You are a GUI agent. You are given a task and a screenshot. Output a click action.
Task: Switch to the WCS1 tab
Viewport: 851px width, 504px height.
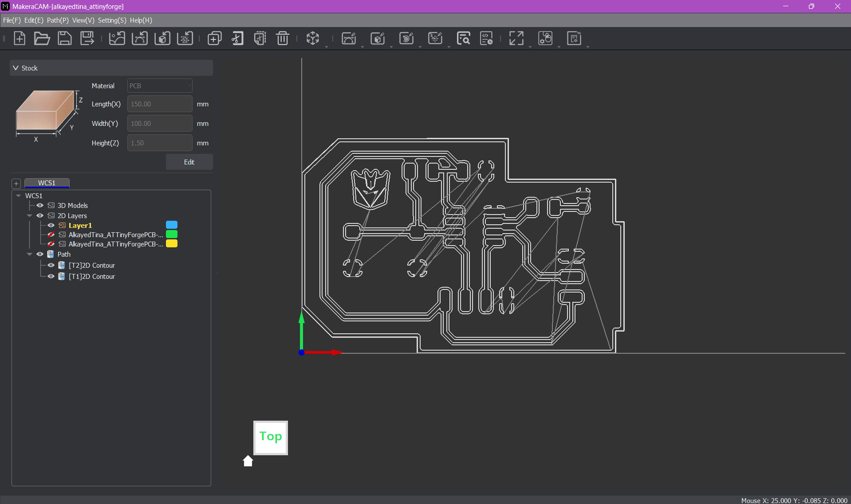tap(47, 183)
